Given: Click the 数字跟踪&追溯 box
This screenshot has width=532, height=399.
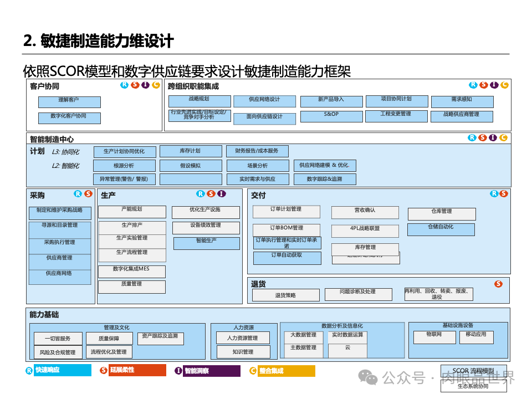Looking at the screenshot, I should click(325, 179).
